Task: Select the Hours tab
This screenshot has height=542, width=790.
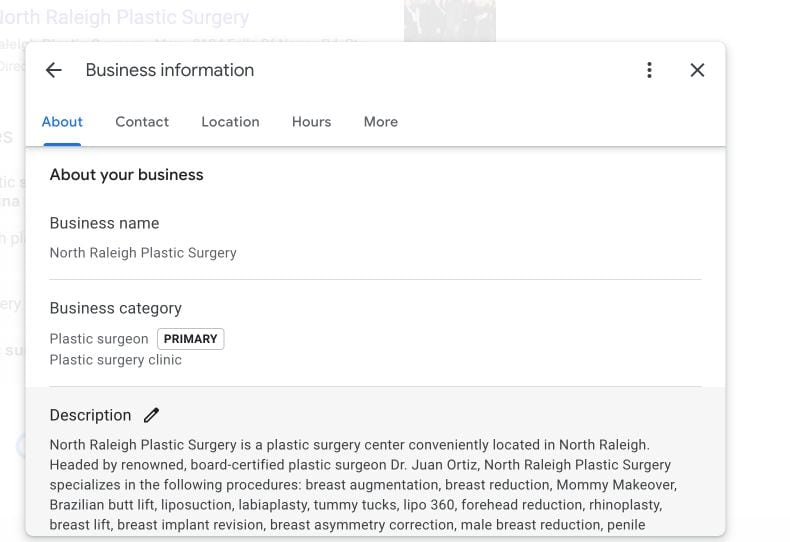Action: pyautogui.click(x=311, y=122)
